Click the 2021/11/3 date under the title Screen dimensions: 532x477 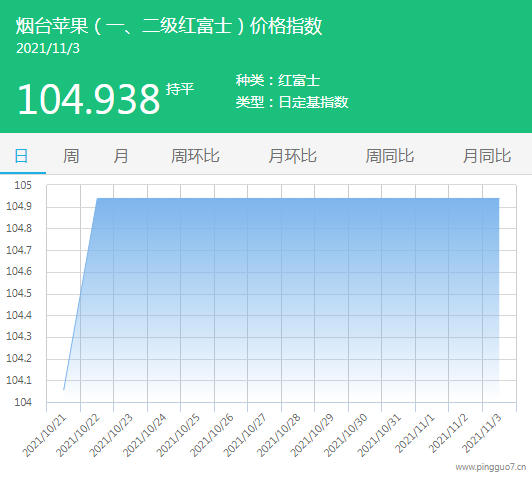coord(48,49)
